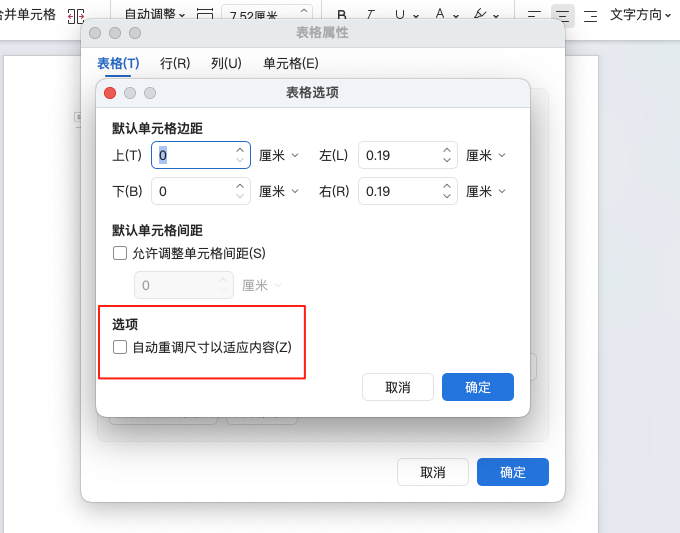Increase the 右(R) margin value
The image size is (680, 533).
tap(447, 186)
